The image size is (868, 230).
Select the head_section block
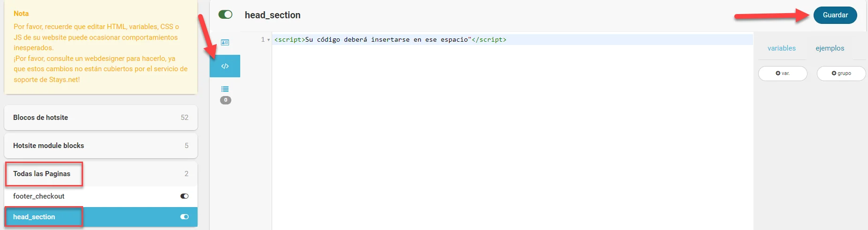(x=101, y=217)
